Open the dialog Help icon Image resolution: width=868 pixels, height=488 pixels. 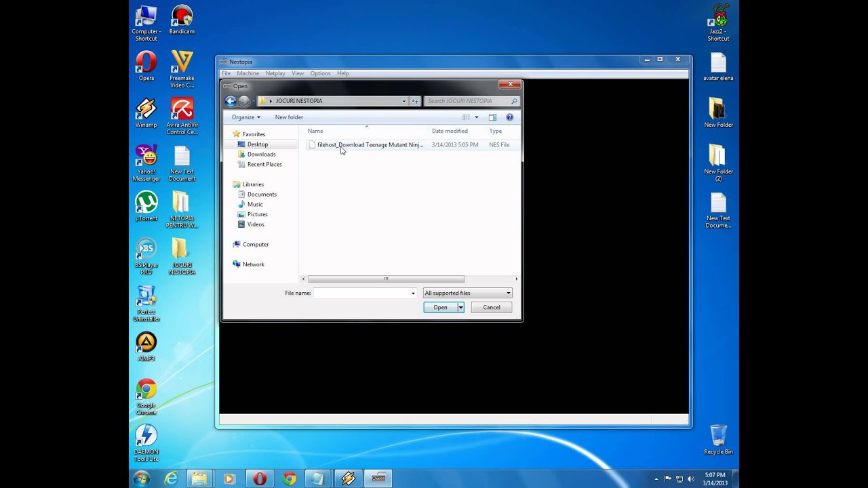coord(509,117)
